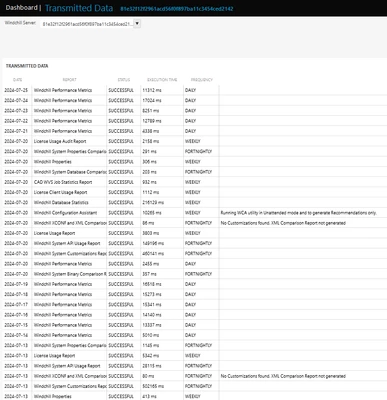This screenshot has width=387, height=400.
Task: Click the 413 ms execution time cell
Action: pos(149,396)
